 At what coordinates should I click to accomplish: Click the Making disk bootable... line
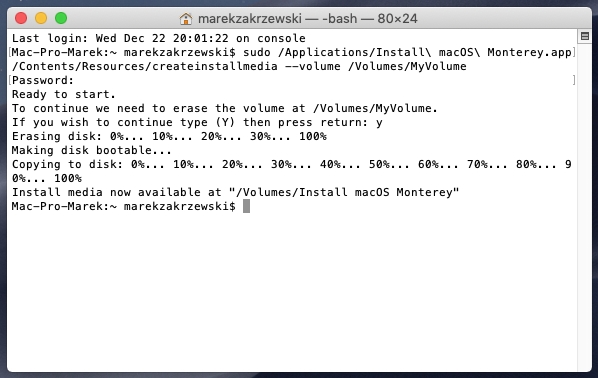[92, 150]
